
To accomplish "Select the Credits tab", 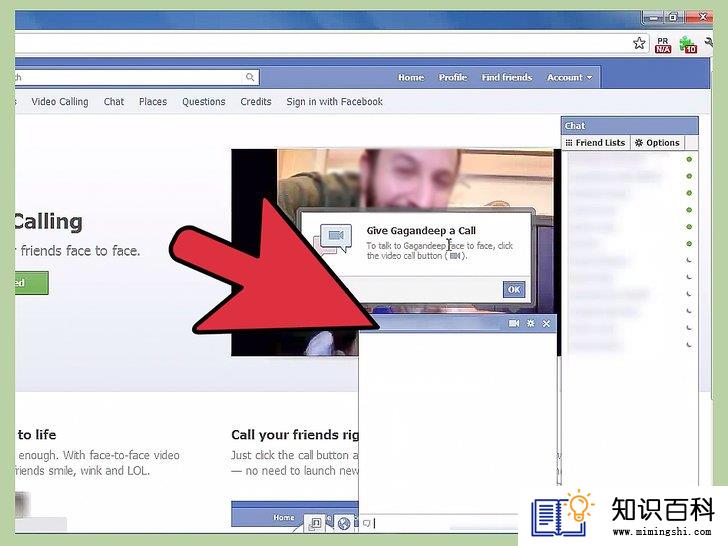I will (256, 102).
